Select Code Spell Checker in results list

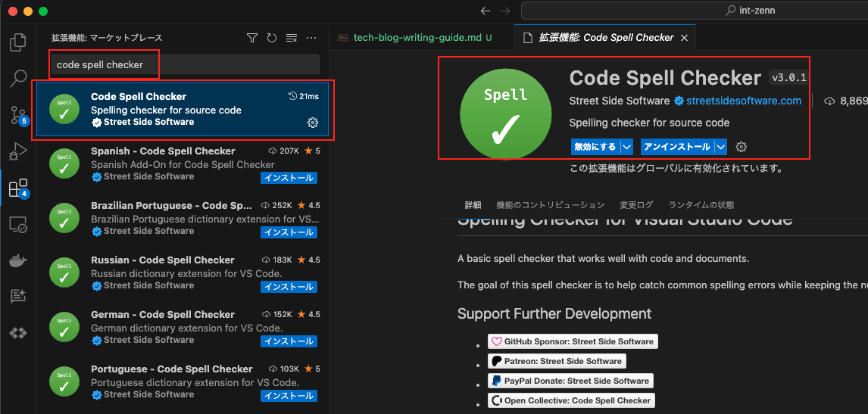[x=182, y=109]
